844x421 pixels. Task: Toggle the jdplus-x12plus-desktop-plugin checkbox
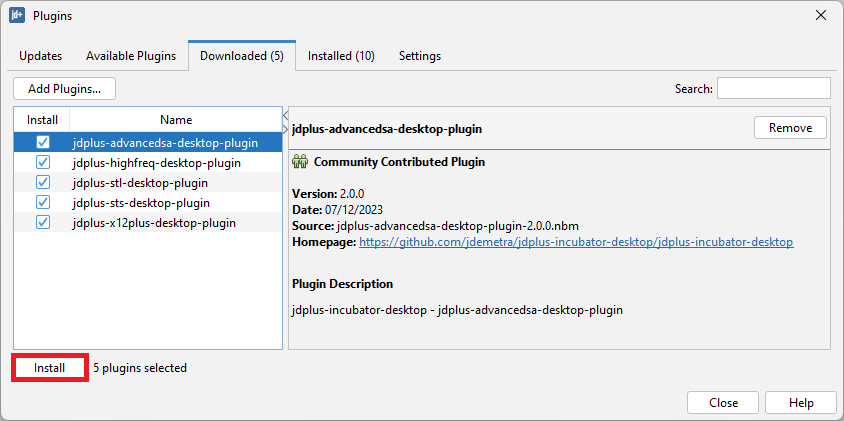[x=42, y=222]
